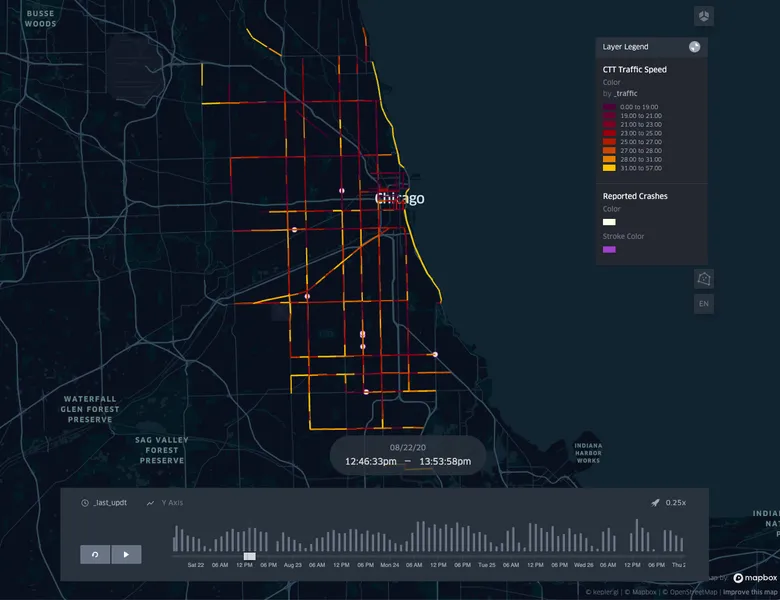Play the time animation
The image size is (780, 600).
pos(126,554)
